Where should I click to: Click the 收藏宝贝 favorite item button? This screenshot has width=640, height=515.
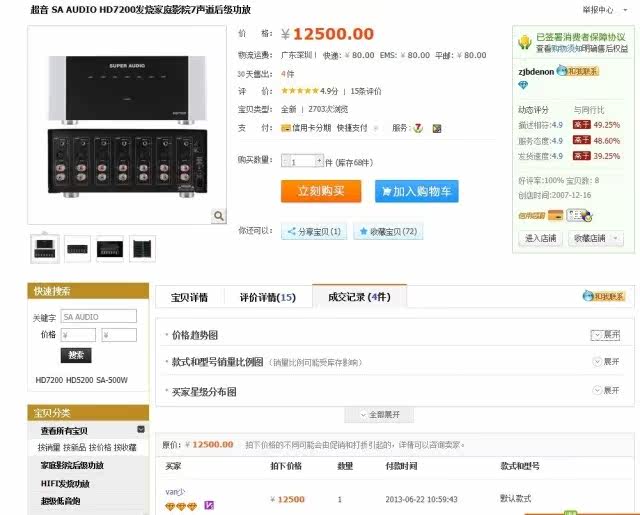pyautogui.click(x=388, y=232)
